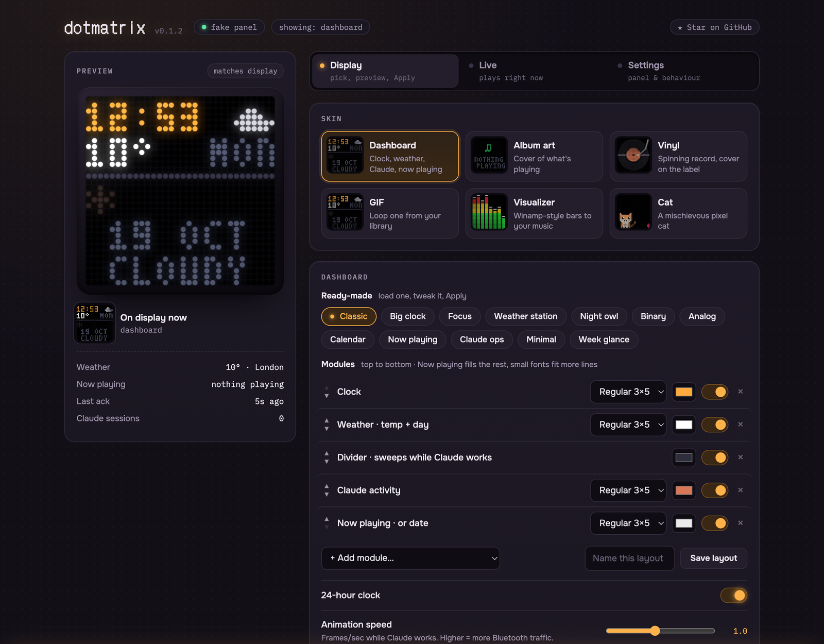Screen dimensions: 824x644
Task: Remove the Clock module with its X
Action: pyautogui.click(x=740, y=392)
